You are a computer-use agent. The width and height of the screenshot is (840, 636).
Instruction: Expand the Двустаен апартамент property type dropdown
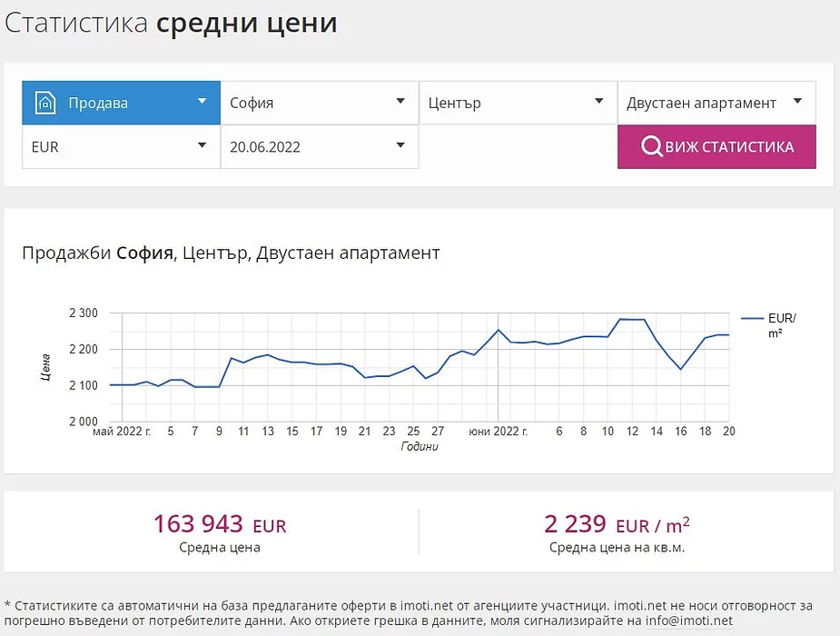(x=716, y=103)
